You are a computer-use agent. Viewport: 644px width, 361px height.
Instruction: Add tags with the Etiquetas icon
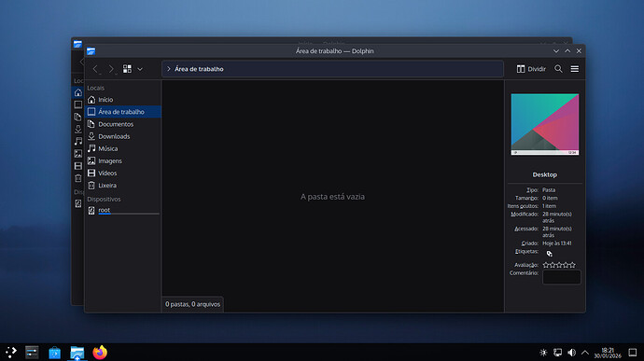point(549,254)
